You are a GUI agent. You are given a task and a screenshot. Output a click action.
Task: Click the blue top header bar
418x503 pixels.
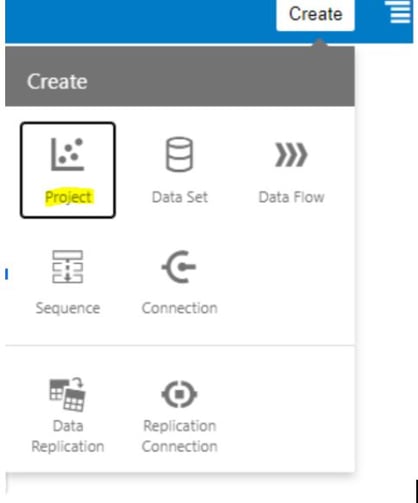click(140, 21)
